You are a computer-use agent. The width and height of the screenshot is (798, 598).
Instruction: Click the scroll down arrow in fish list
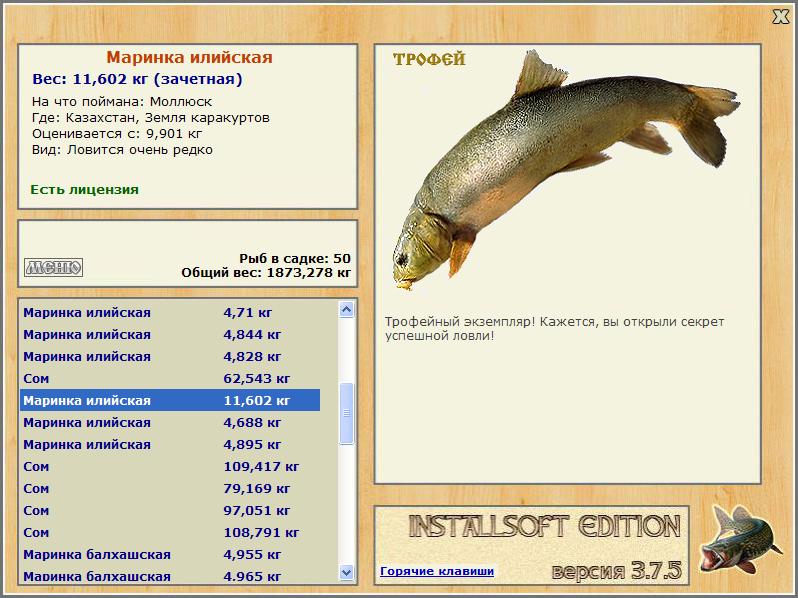point(347,573)
